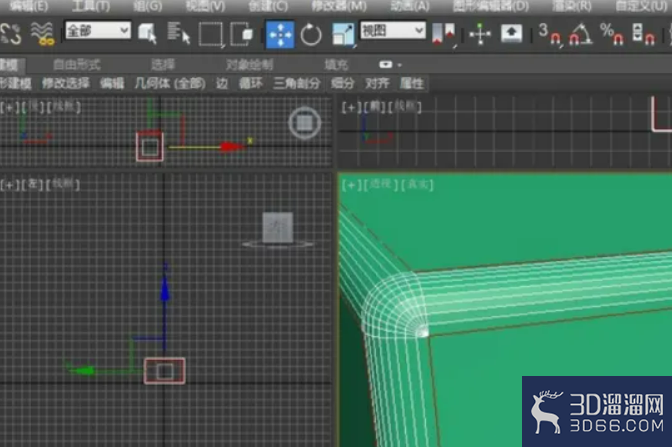The height and width of the screenshot is (447, 672).
Task: Open the 编辑(E) menu
Action: click(29, 6)
